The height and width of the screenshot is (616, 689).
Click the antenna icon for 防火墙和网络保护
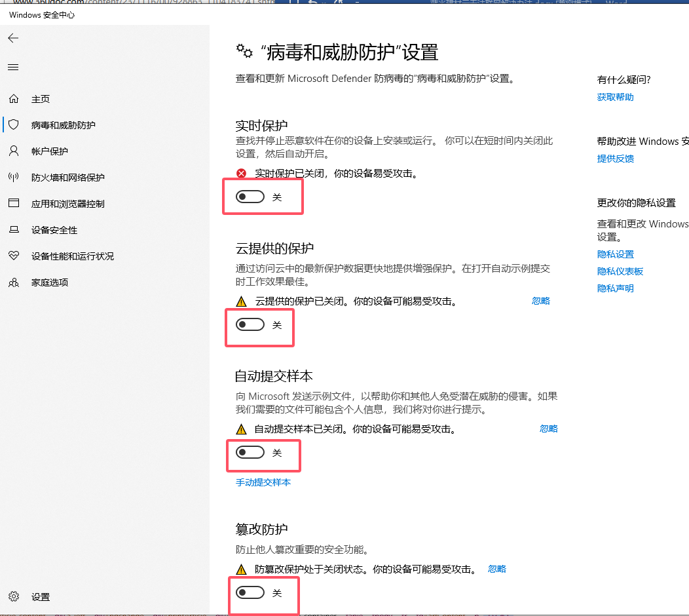(x=14, y=177)
